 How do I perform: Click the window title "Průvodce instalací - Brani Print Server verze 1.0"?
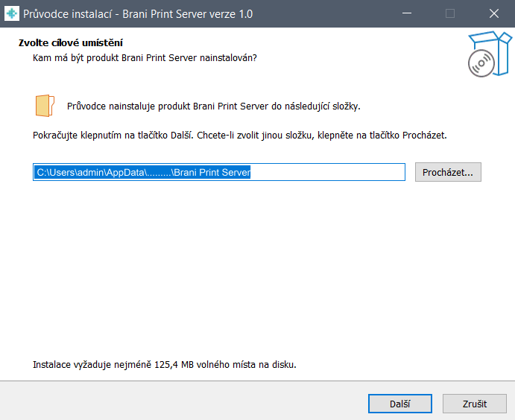pos(138,14)
